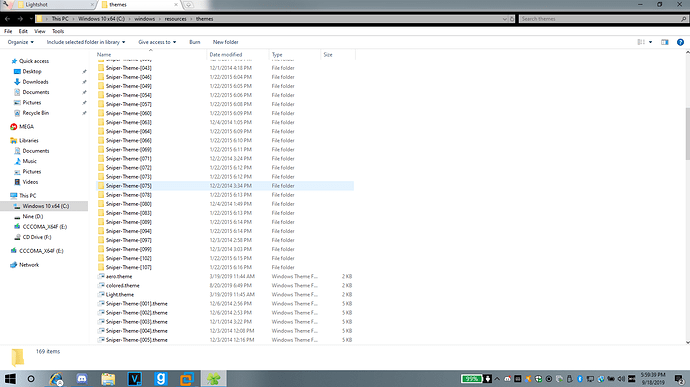Open the Help question mark icon
Viewport: 690px width, 387px height.
pyautogui.click(x=680, y=42)
